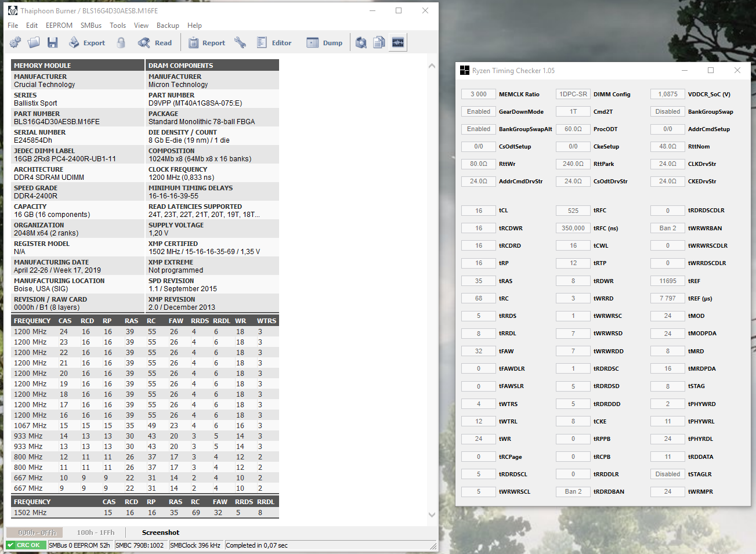Click the tSTAGLR Disabled field
Viewport: 756px width, 554px height.
pos(668,474)
